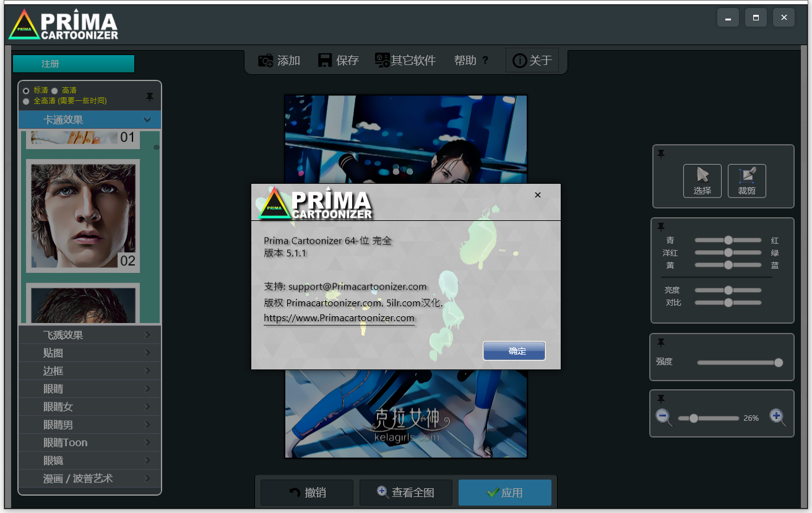Click the 应用 apply button
The image size is (812, 513).
505,493
